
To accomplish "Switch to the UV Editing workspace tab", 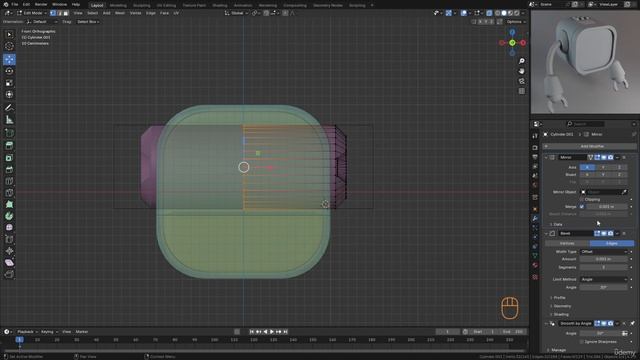I will (166, 5).
